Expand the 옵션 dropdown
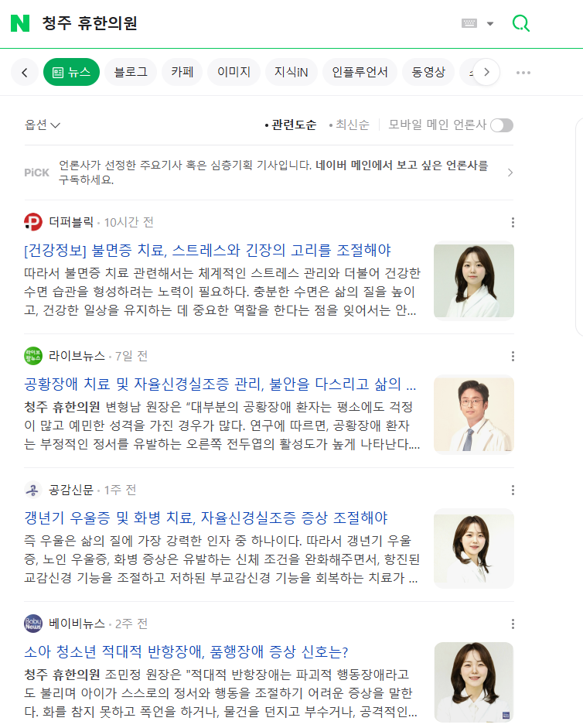Screen dimensions: 583x728 click(43, 125)
